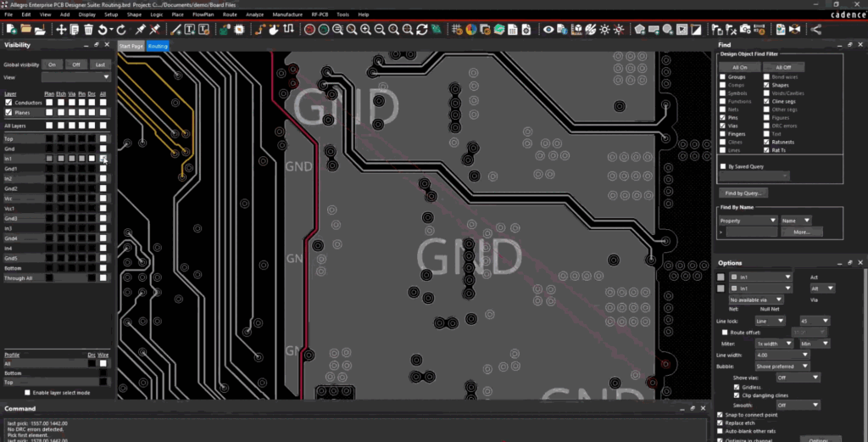The image size is (868, 442).
Task: Switch to the Start Page tab
Action: point(131,46)
